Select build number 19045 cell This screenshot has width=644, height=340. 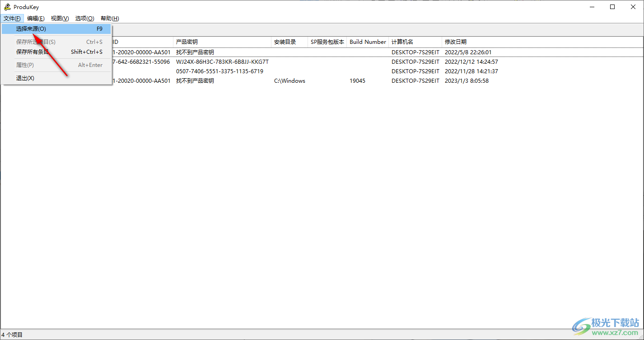click(358, 81)
